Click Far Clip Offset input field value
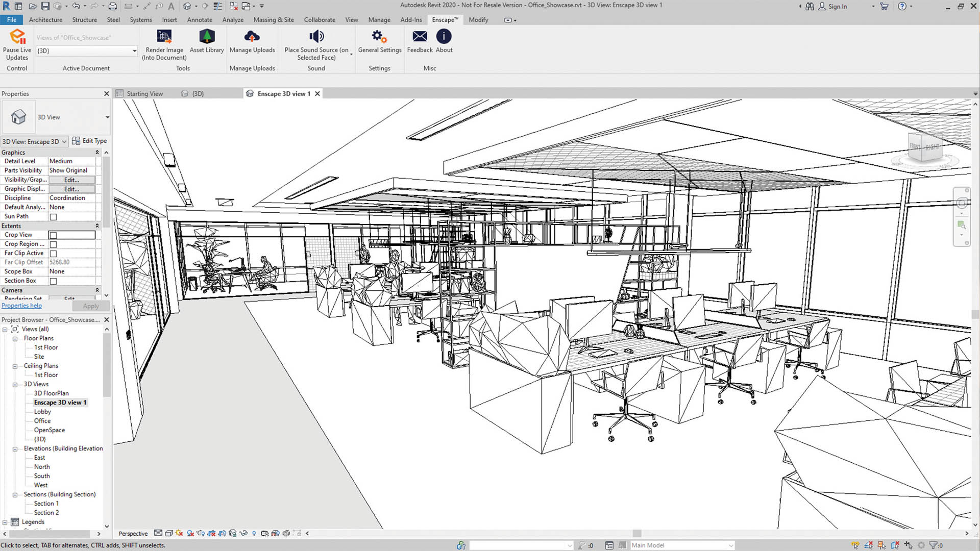 (x=71, y=262)
